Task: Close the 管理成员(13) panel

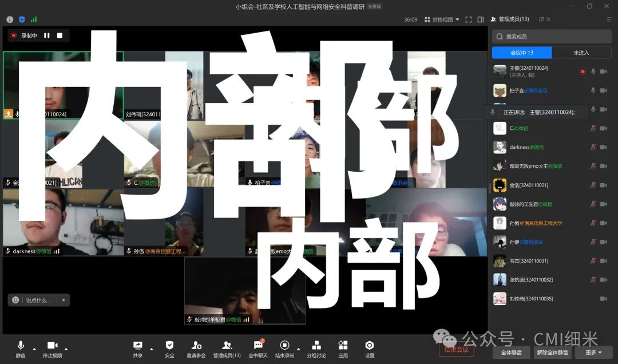Action: coord(548,19)
